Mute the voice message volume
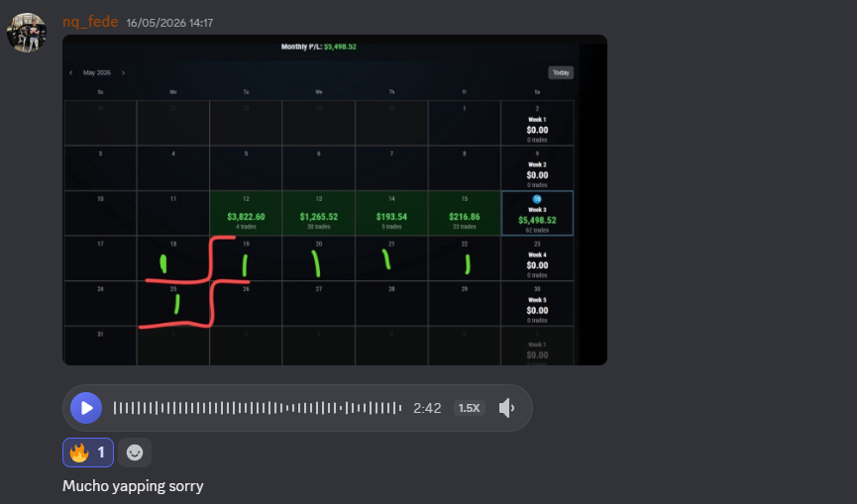The width and height of the screenshot is (857, 504). pyautogui.click(x=506, y=408)
